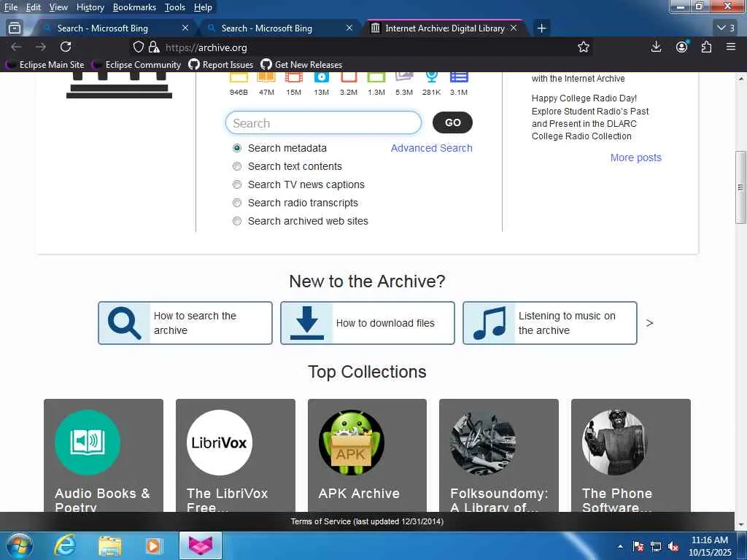The height and width of the screenshot is (560, 747).
Task: Open Eclipse Community bookmark
Action: point(138,64)
